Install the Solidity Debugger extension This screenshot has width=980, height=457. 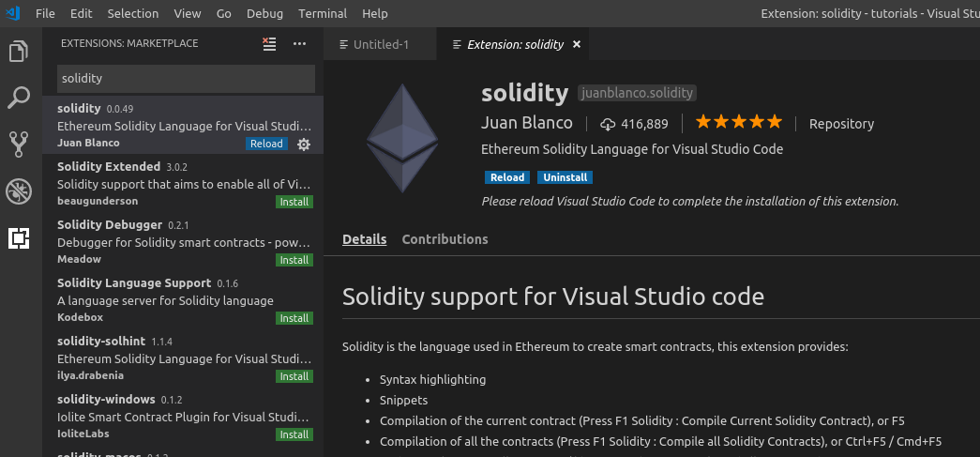[294, 260]
